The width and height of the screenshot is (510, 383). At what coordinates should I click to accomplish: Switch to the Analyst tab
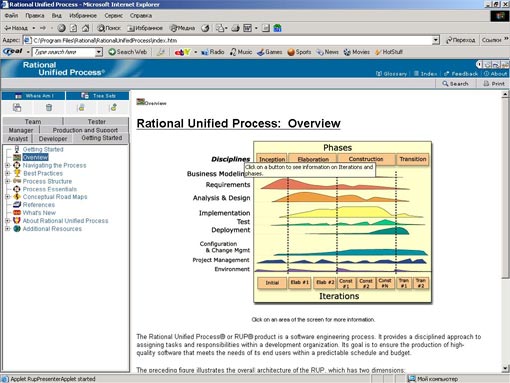[x=18, y=139]
